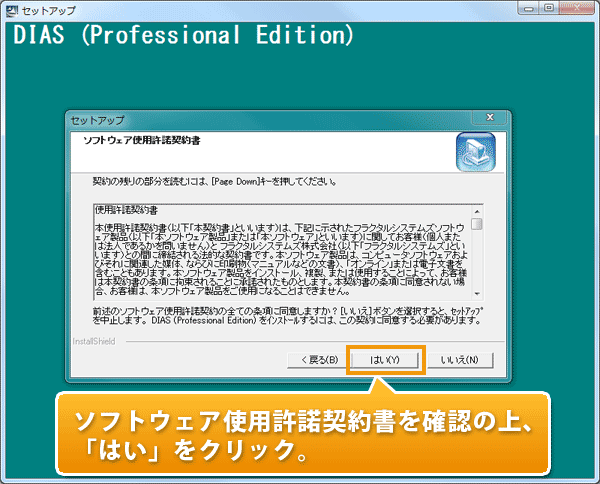Viewport: 600px width, 484px height.
Task: Click the license text scrollbar thumb
Action: point(477,225)
